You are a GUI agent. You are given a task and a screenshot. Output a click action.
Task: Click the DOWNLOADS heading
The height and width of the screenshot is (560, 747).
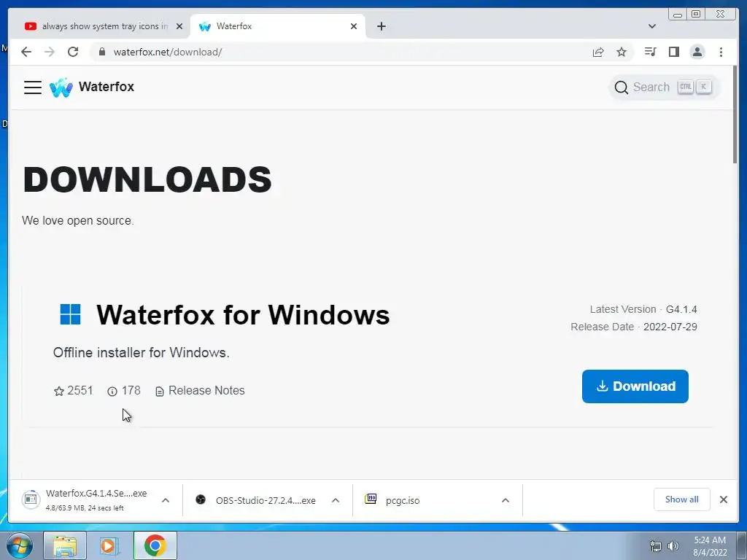[x=147, y=179]
